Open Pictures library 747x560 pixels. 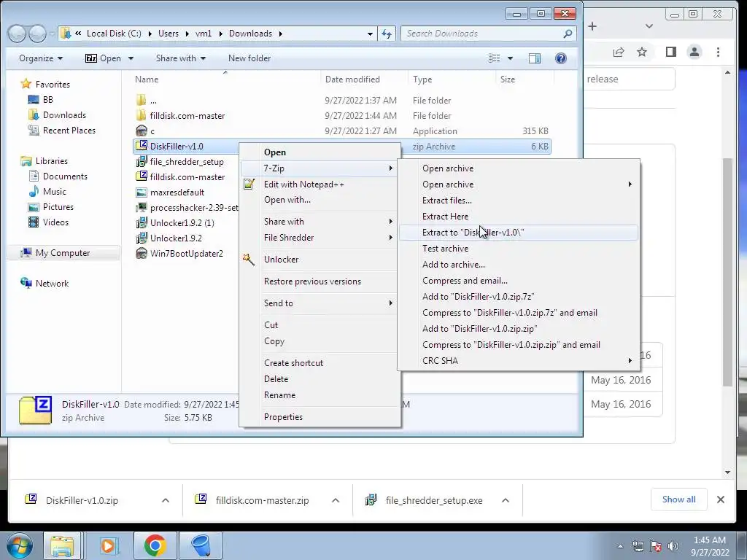tap(51, 206)
